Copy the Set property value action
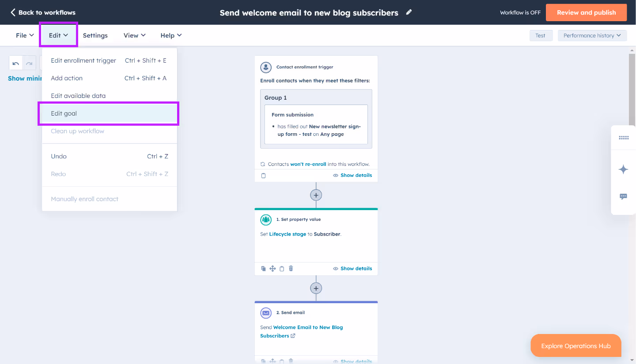 click(263, 268)
